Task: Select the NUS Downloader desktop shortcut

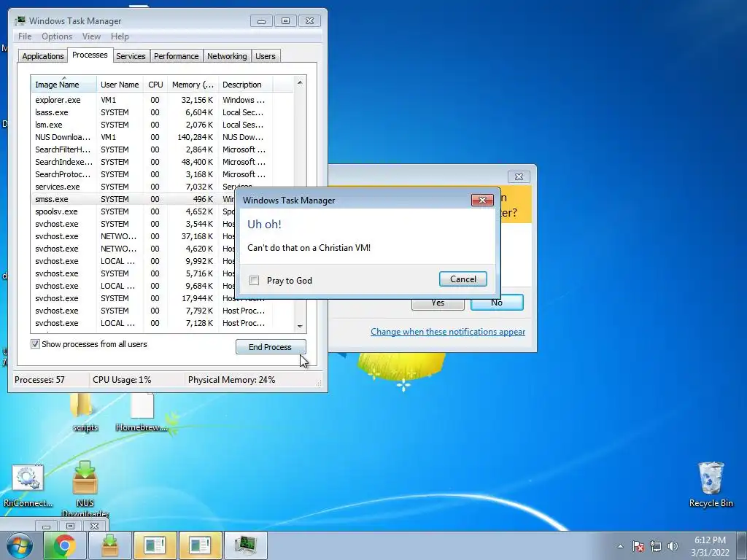Action: pos(85,489)
